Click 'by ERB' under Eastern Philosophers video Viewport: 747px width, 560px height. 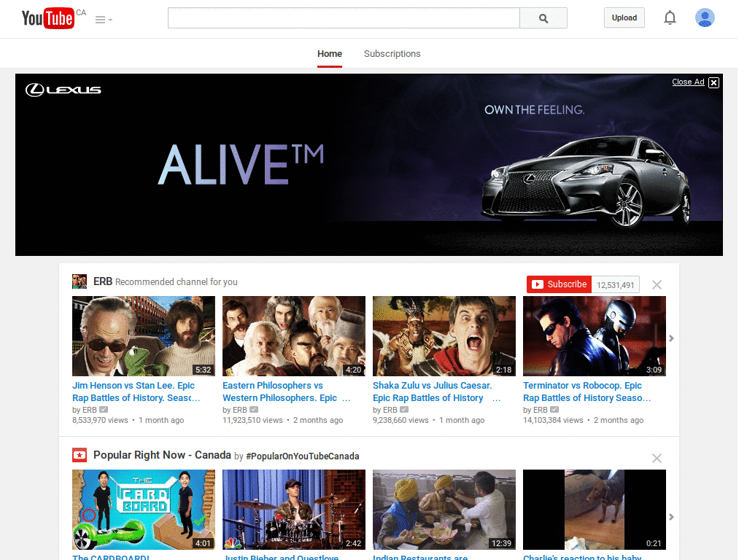coord(235,410)
